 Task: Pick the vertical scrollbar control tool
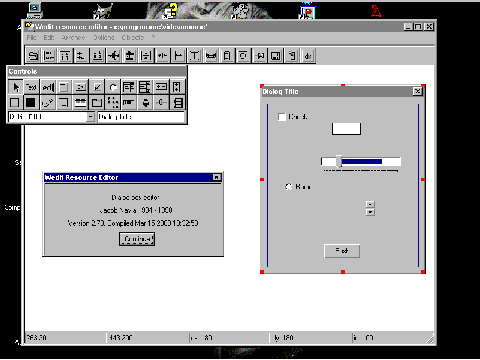[177, 87]
